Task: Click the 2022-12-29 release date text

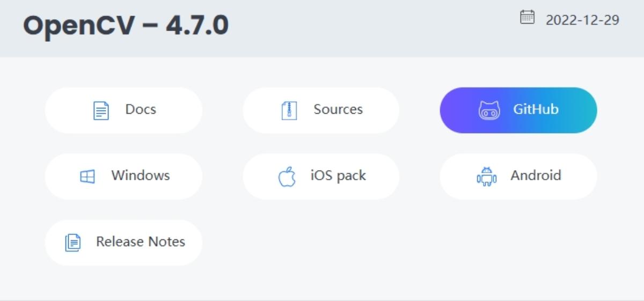Action: (x=582, y=20)
